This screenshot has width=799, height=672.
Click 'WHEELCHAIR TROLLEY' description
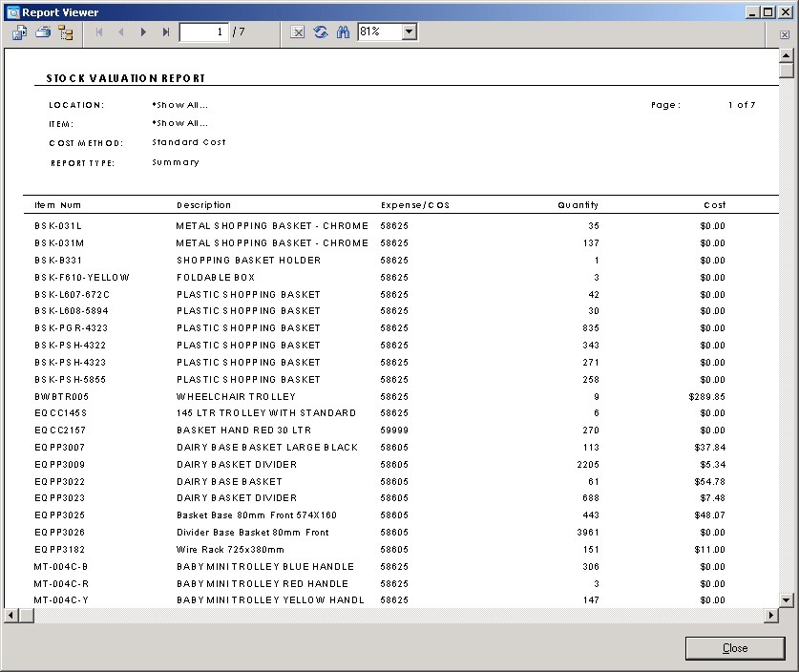(236, 397)
